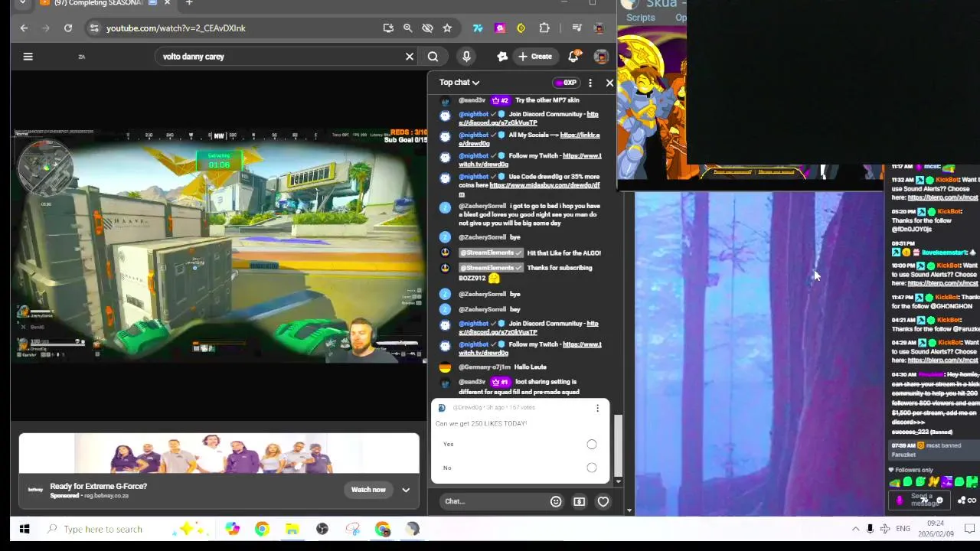This screenshot has height=551, width=980.
Task: Click the yellow circular extension icon
Action: 521,28
